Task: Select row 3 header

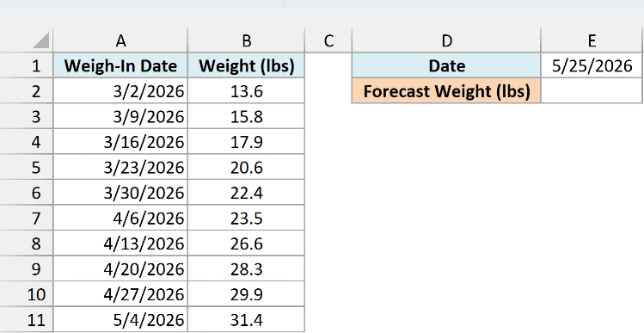Action: coord(27,116)
